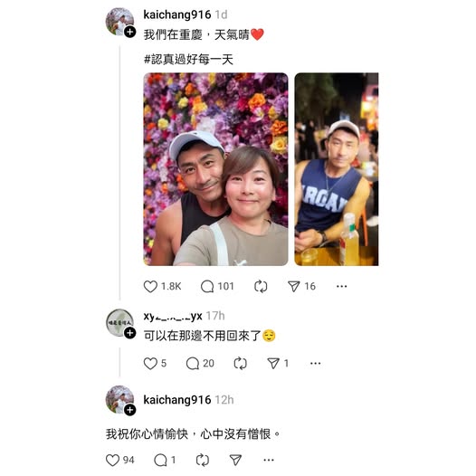476x476 pixels.
Task: Like the 12h reply with 94 likes
Action: click(x=112, y=461)
